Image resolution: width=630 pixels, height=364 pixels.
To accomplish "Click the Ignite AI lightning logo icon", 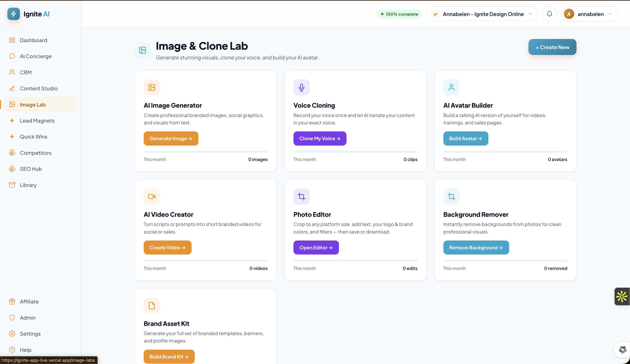I will click(13, 14).
